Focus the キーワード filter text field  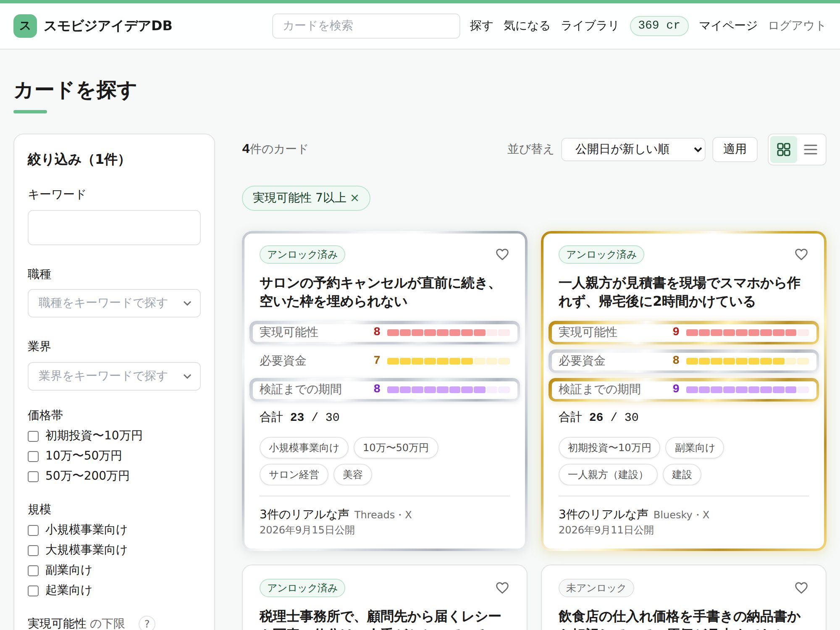[114, 228]
